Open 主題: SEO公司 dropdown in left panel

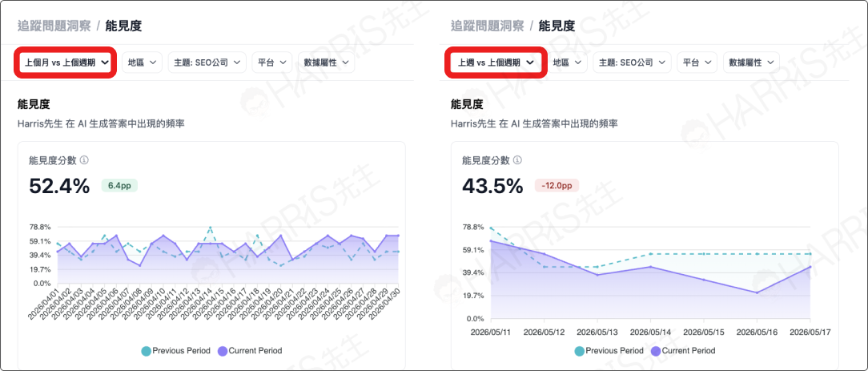click(207, 63)
